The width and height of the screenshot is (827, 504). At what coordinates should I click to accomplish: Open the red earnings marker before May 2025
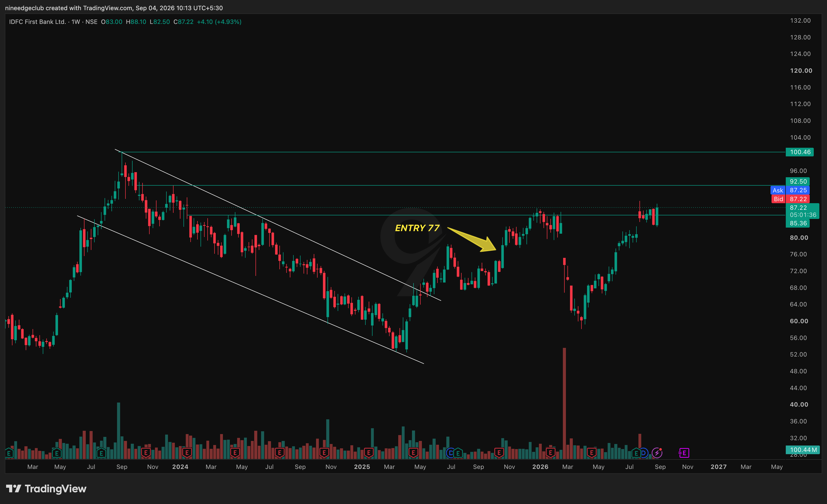413,453
